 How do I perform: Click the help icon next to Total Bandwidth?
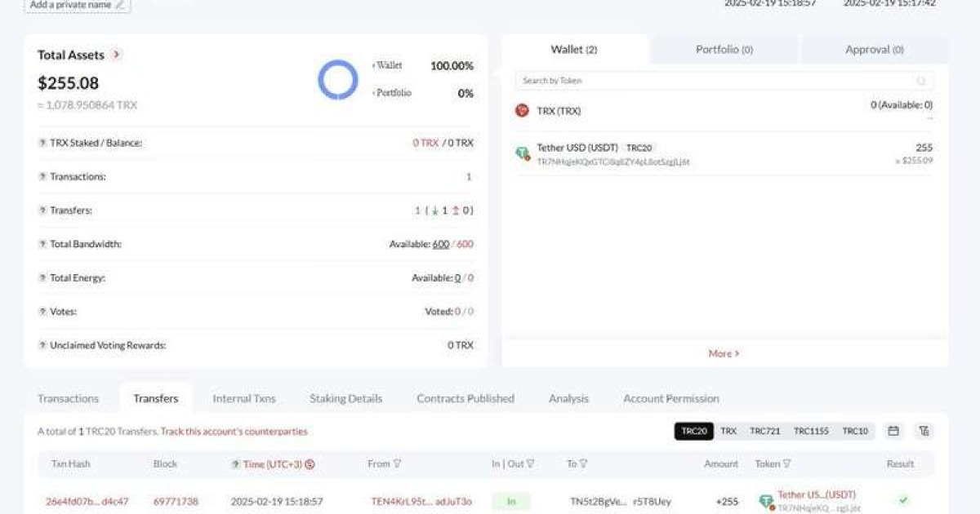(x=42, y=244)
